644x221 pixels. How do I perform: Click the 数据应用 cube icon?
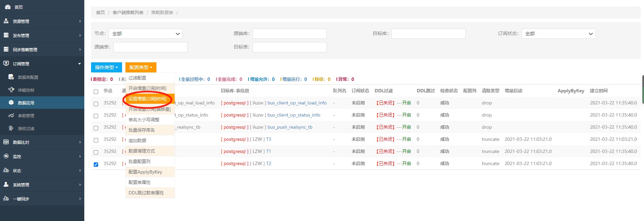coord(11,103)
